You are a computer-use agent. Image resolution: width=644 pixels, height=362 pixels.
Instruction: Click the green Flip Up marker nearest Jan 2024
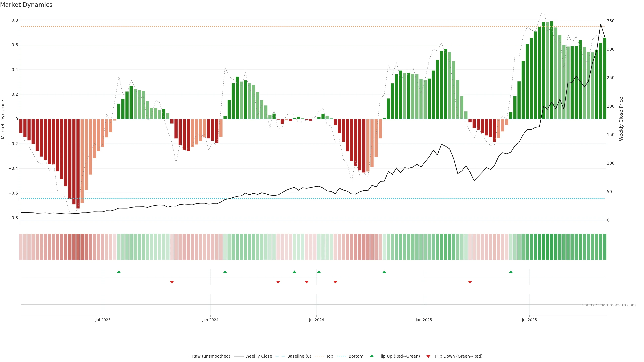coord(225,272)
